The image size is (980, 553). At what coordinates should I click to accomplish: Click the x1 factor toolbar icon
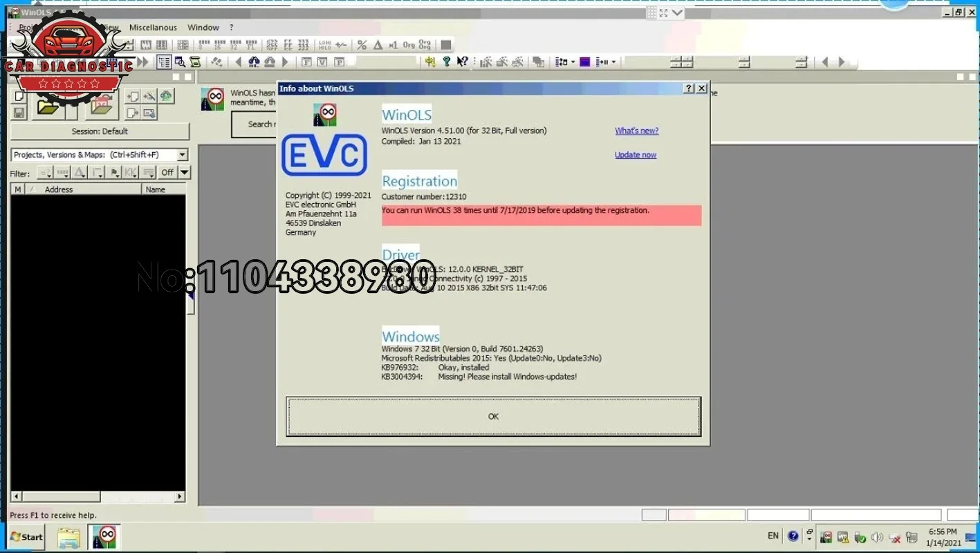coord(393,45)
